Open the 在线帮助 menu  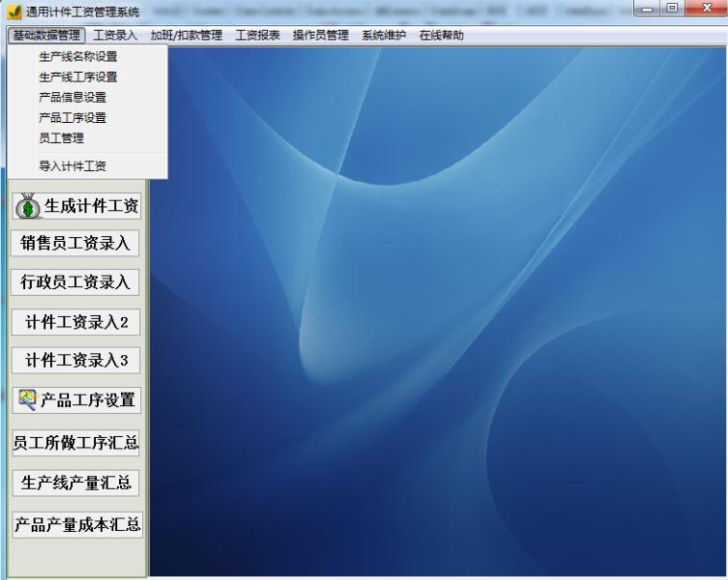(x=441, y=36)
